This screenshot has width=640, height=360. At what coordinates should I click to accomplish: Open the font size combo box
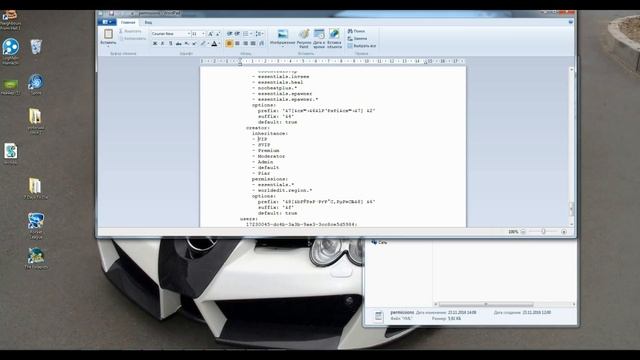click(x=198, y=33)
